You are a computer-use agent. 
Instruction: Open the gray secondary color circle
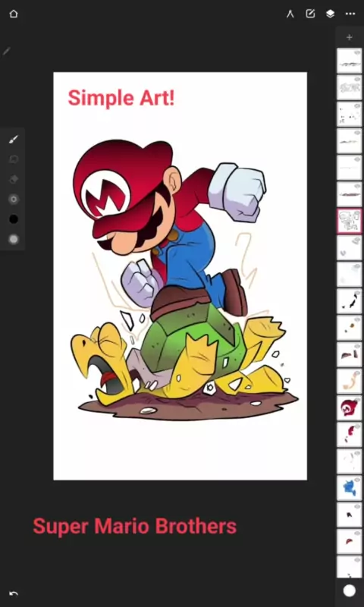(14, 239)
